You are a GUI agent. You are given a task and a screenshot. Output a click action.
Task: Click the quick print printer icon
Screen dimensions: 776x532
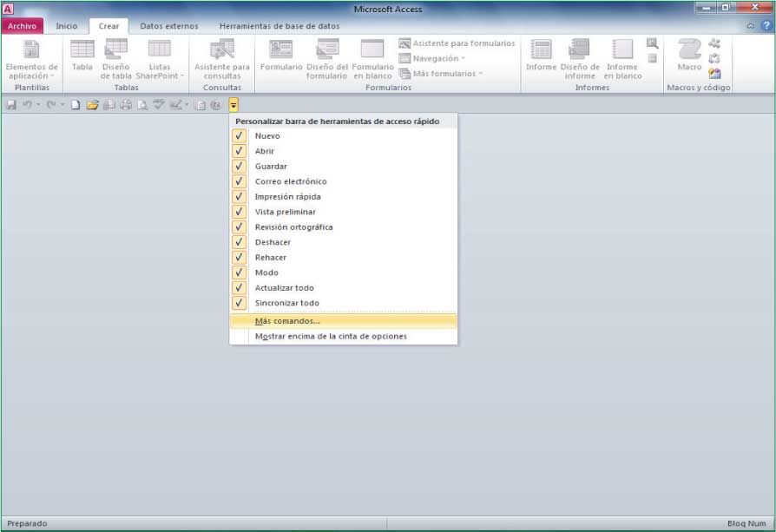(x=126, y=105)
